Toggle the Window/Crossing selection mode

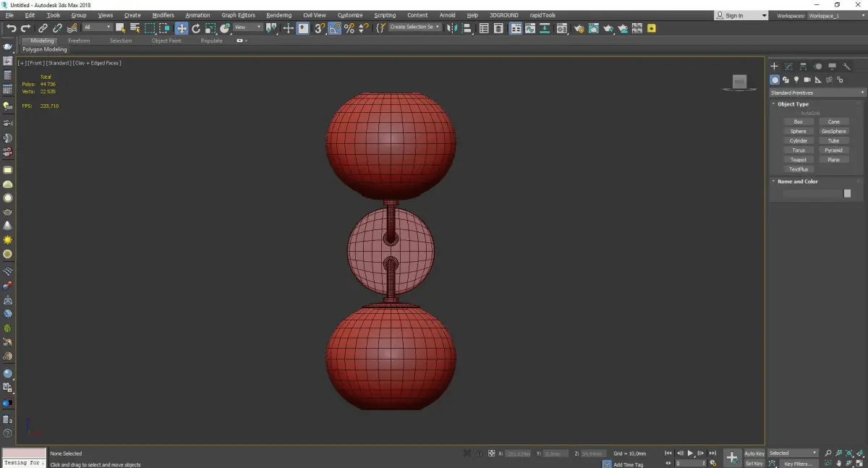pyautogui.click(x=164, y=28)
